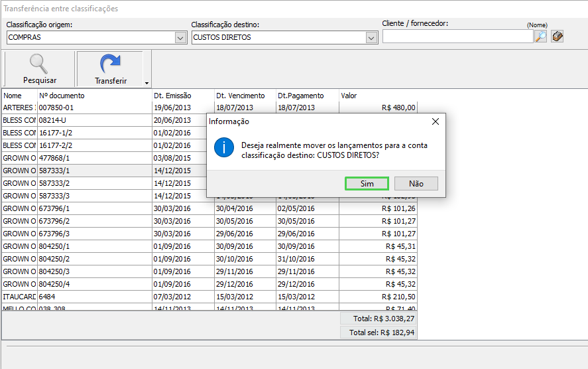This screenshot has width=588, height=369.
Task: Click the Nº documento column header
Action: tap(95, 96)
